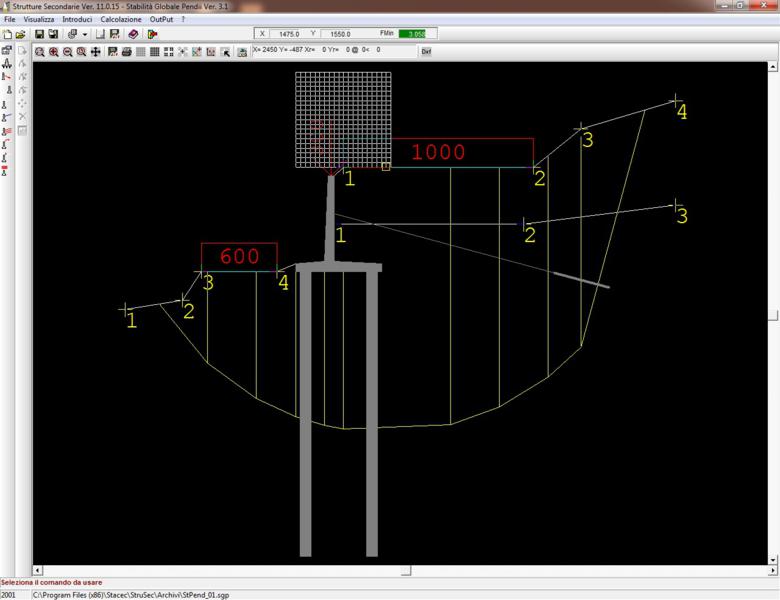This screenshot has height=600, width=780.
Task: Click the purple help book icon
Action: pyautogui.click(x=133, y=34)
